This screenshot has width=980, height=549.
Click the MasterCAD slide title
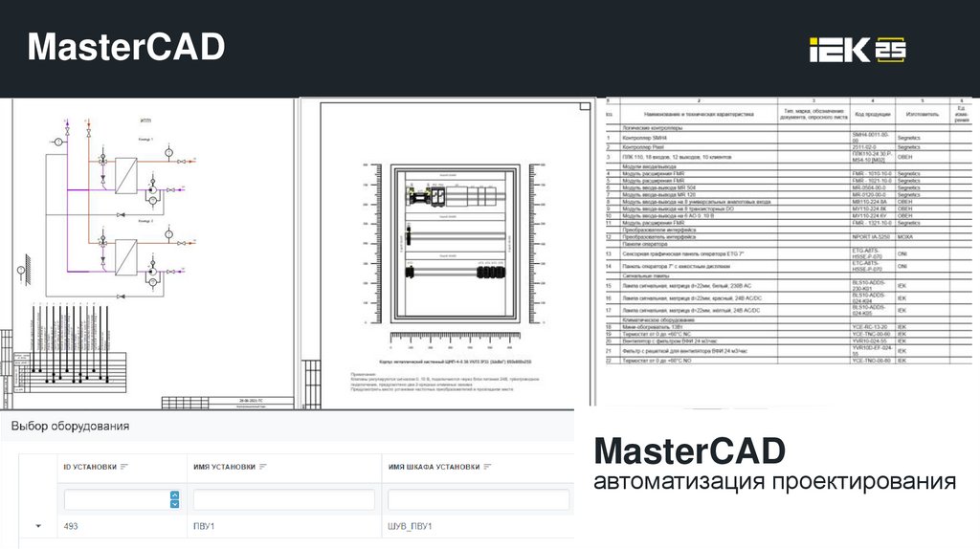click(126, 47)
